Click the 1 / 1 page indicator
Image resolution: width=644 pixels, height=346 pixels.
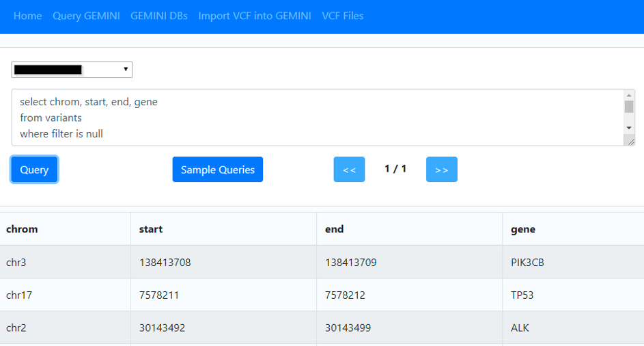395,169
